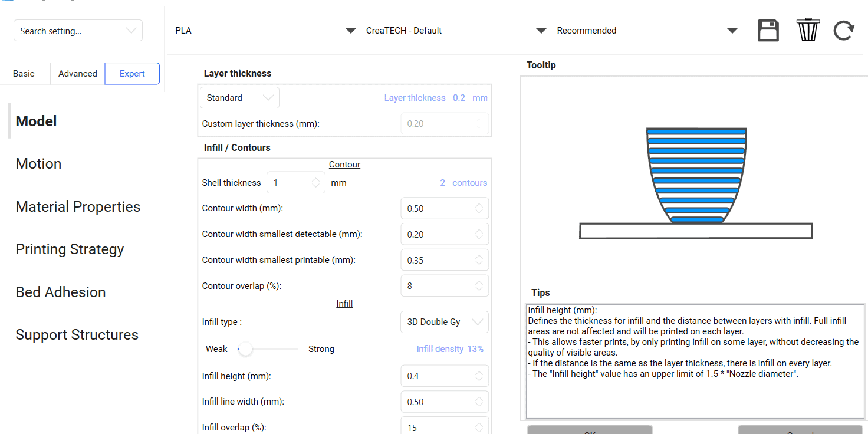Select the Expert tab
The width and height of the screenshot is (868, 434).
pos(132,74)
